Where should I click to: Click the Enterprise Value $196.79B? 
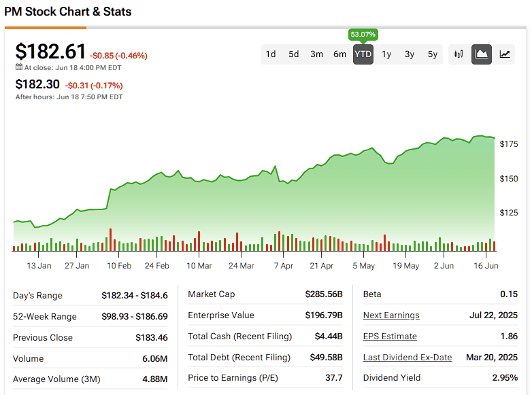point(324,315)
